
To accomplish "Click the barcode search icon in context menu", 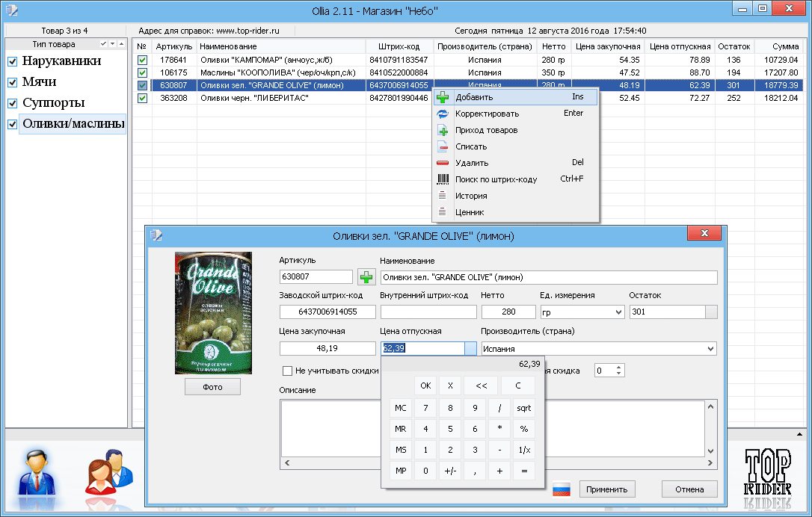I will 443,179.
